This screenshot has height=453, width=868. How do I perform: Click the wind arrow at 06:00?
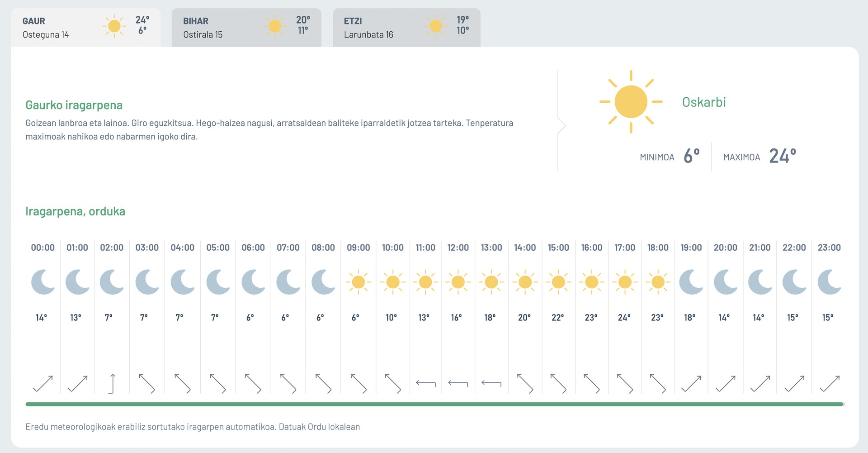253,384
